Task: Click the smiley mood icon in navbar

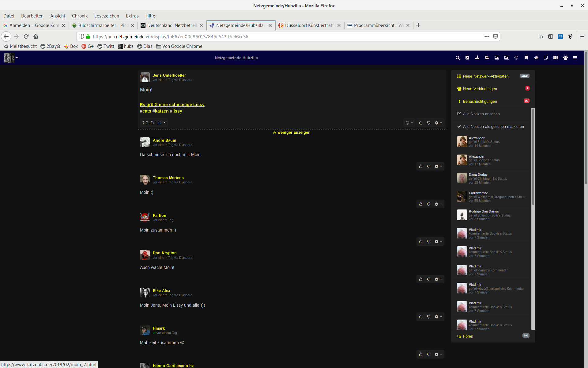Action: click(x=516, y=58)
